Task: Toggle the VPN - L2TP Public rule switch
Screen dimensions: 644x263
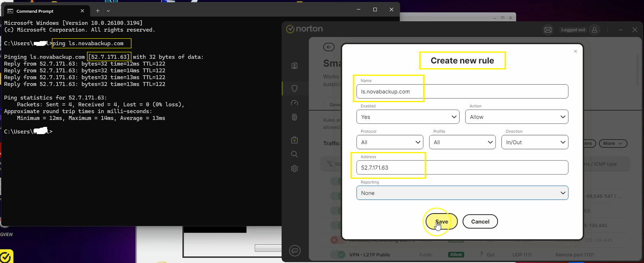Action: (338, 255)
